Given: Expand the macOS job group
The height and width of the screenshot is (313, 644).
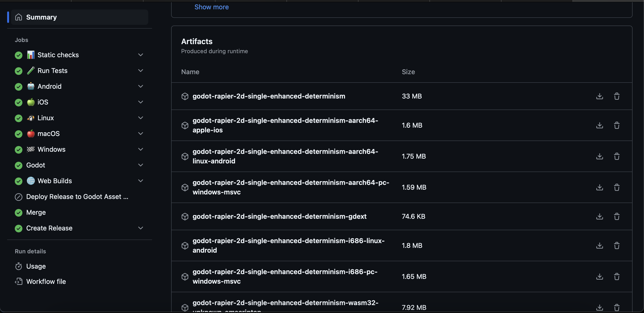Looking at the screenshot, I should (x=140, y=134).
